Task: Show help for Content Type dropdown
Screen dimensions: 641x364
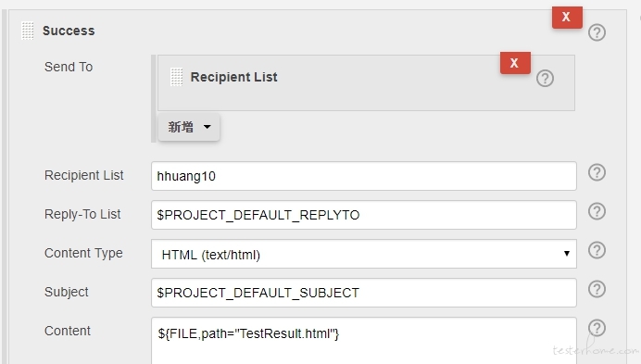Action: pyautogui.click(x=597, y=250)
